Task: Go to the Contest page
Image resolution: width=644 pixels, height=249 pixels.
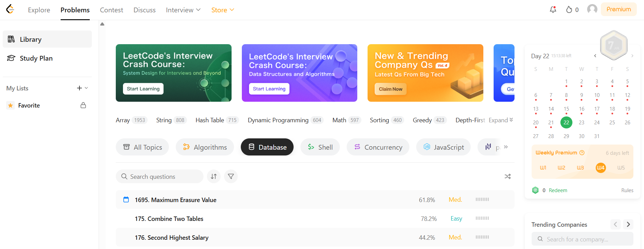Action: [111, 10]
